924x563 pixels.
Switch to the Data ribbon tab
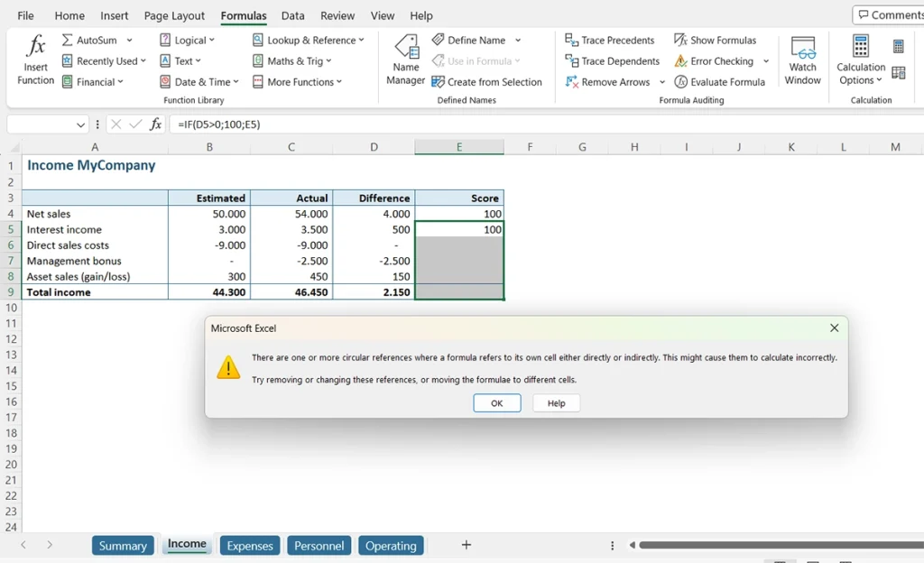click(292, 15)
